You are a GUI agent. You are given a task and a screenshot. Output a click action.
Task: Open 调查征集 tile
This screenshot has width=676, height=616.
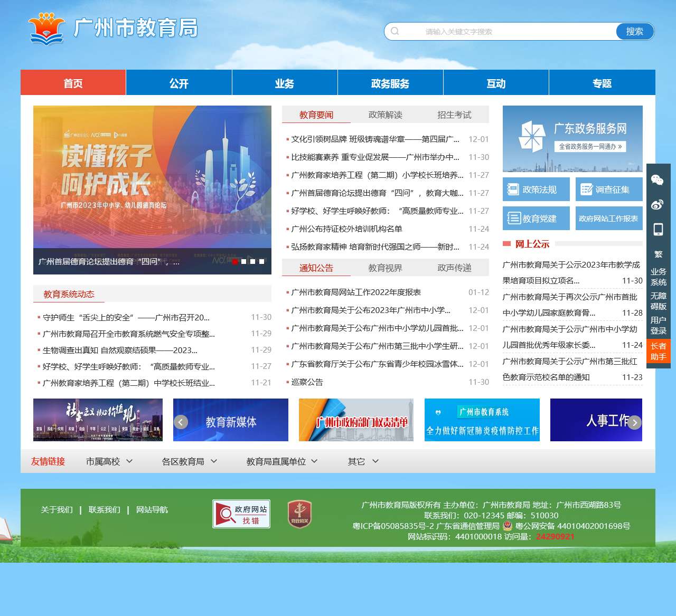pos(609,189)
